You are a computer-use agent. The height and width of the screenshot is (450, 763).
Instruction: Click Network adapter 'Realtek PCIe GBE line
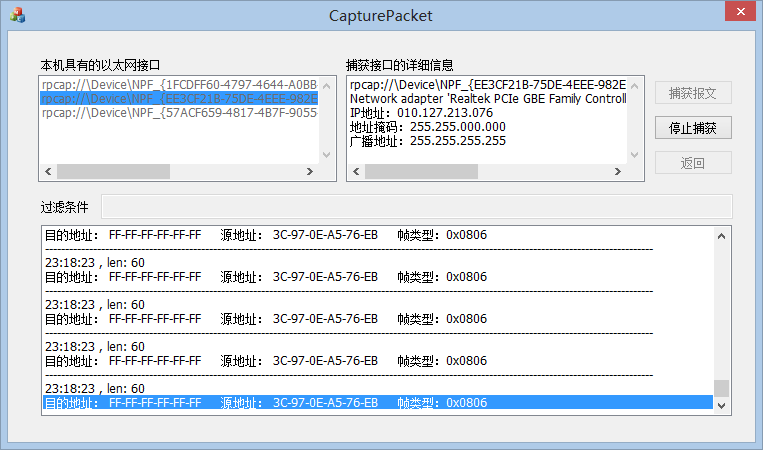488,99
